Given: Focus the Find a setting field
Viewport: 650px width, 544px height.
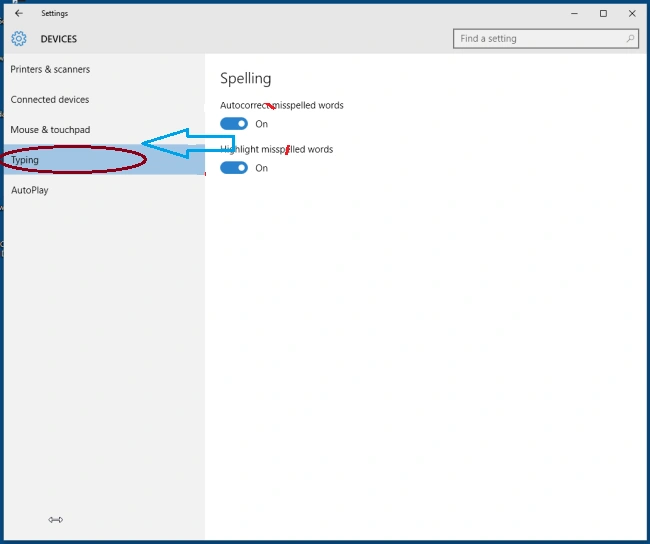Looking at the screenshot, I should (546, 39).
